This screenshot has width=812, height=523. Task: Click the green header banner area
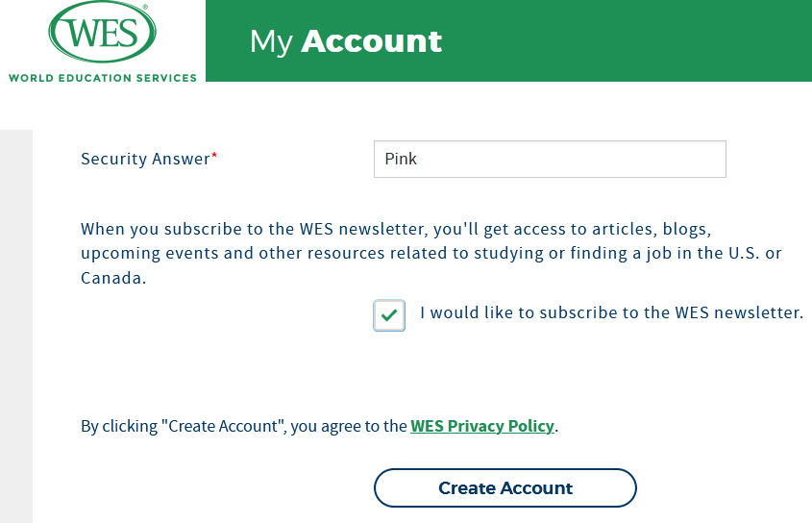625,41
